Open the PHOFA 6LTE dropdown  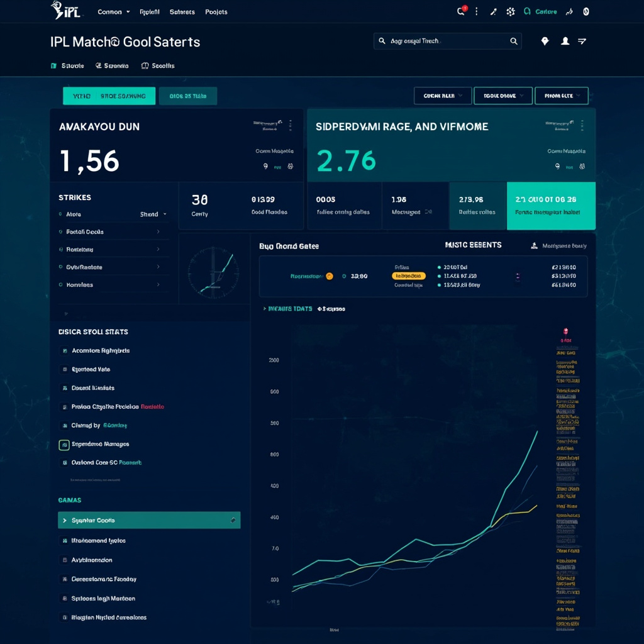[x=562, y=96]
